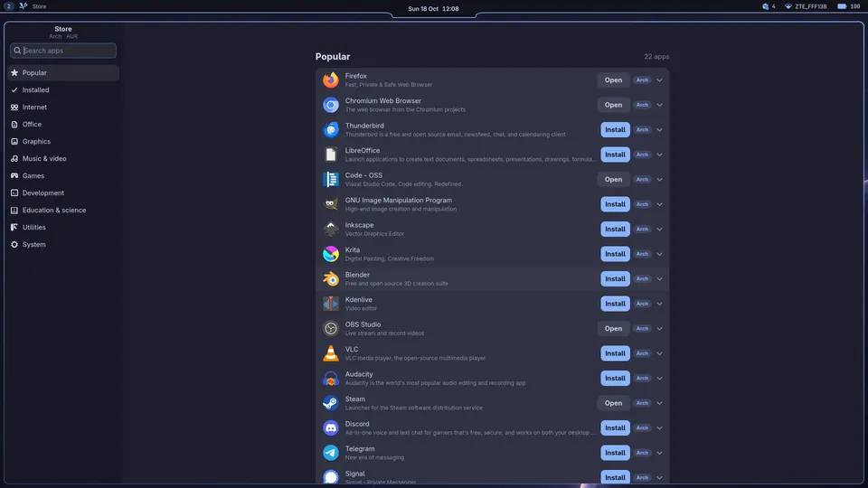The width and height of the screenshot is (868, 488).
Task: Expand LibreOffice row details chevron
Action: point(659,155)
